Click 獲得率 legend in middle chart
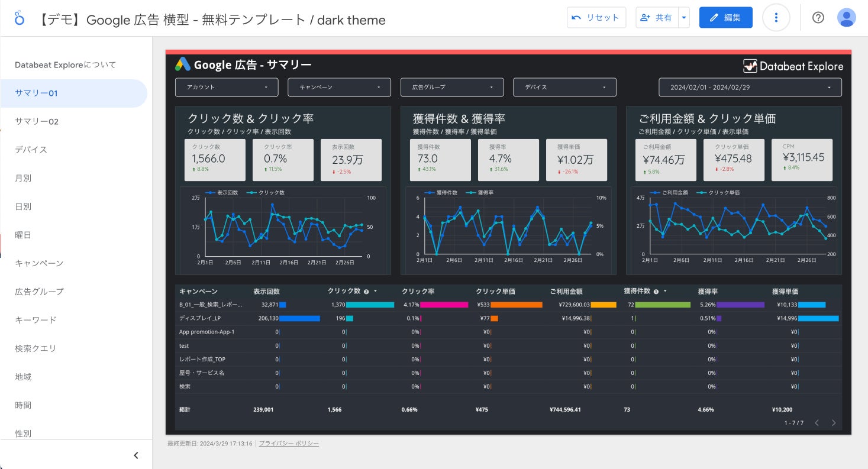Screen dimensions: 868x469 480,193
